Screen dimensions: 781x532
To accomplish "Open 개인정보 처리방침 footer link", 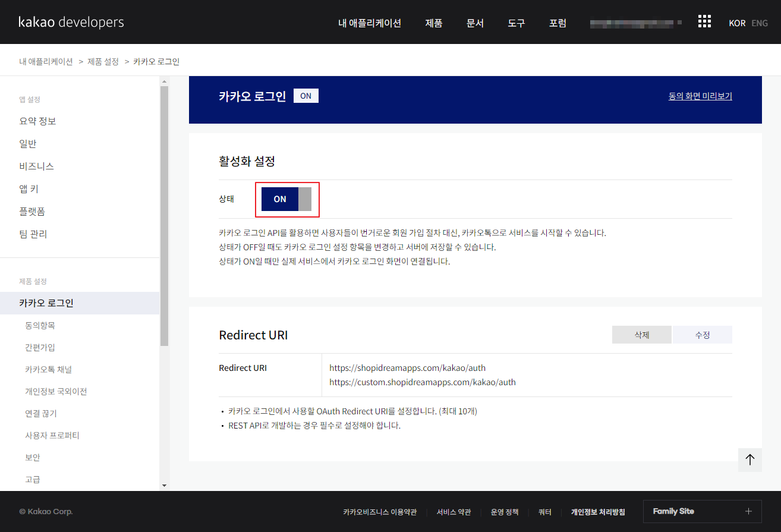I will (598, 512).
